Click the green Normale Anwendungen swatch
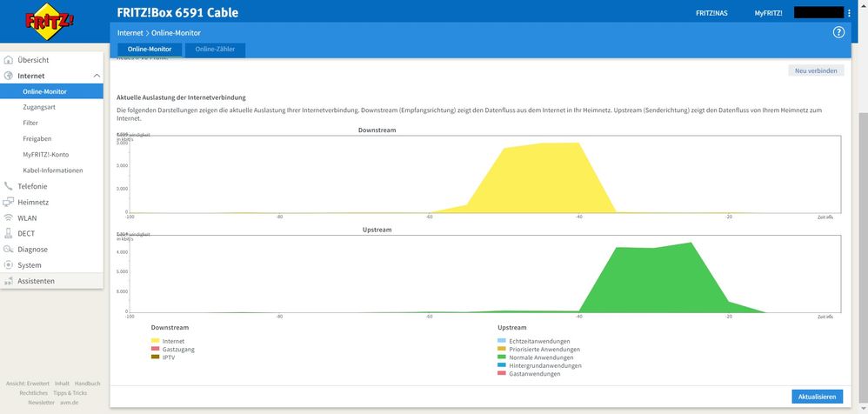 coord(502,357)
